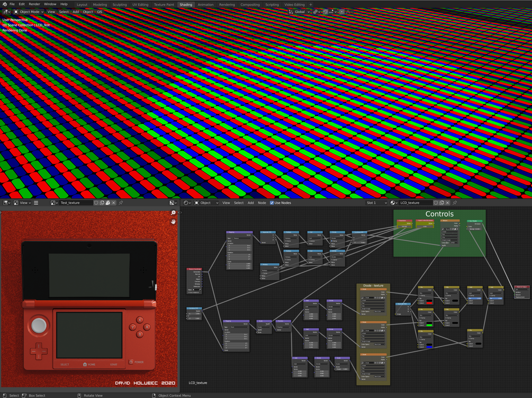
Task: Switch to the Video Editing workspace tab
Action: 294,5
